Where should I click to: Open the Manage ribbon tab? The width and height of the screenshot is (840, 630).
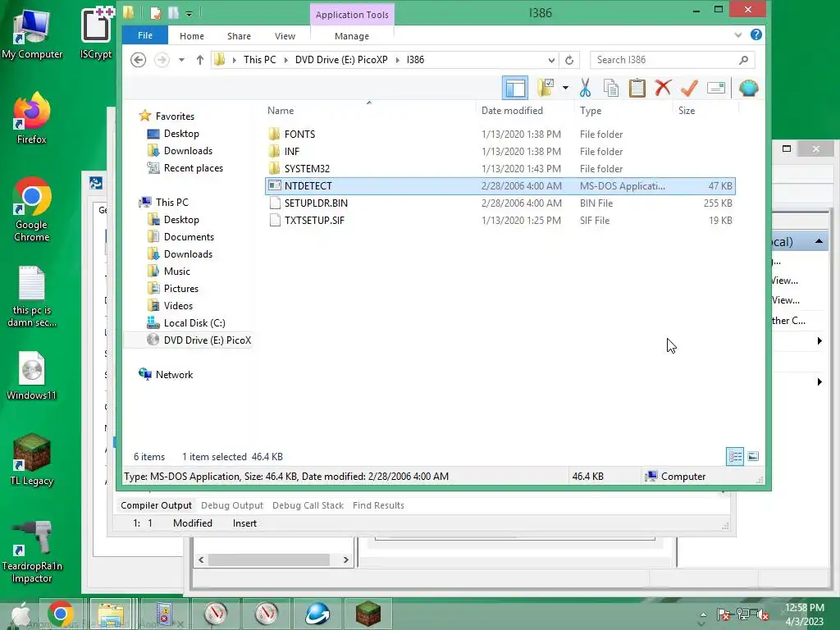coord(352,36)
